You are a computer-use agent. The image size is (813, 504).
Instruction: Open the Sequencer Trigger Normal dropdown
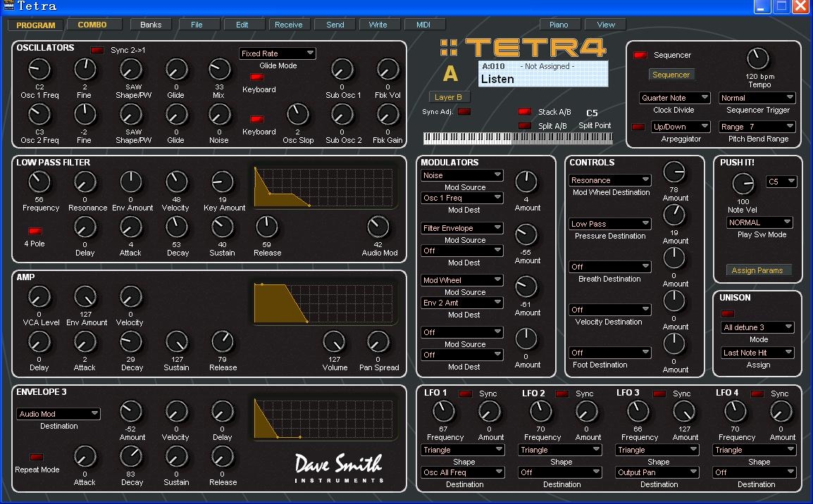tap(757, 98)
